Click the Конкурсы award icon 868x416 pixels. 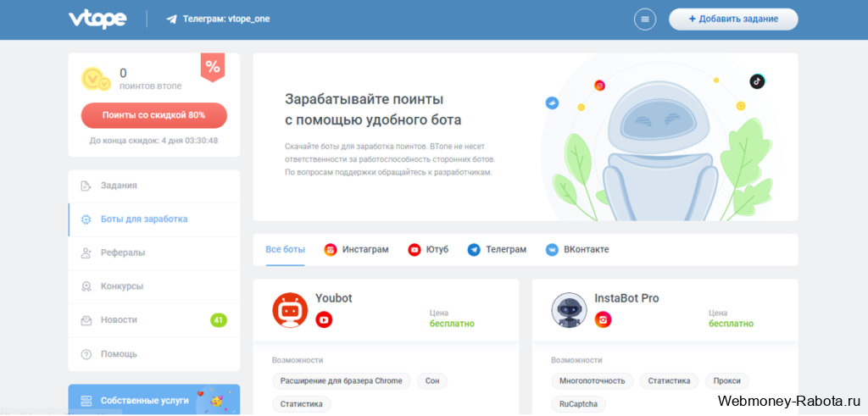coord(86,287)
